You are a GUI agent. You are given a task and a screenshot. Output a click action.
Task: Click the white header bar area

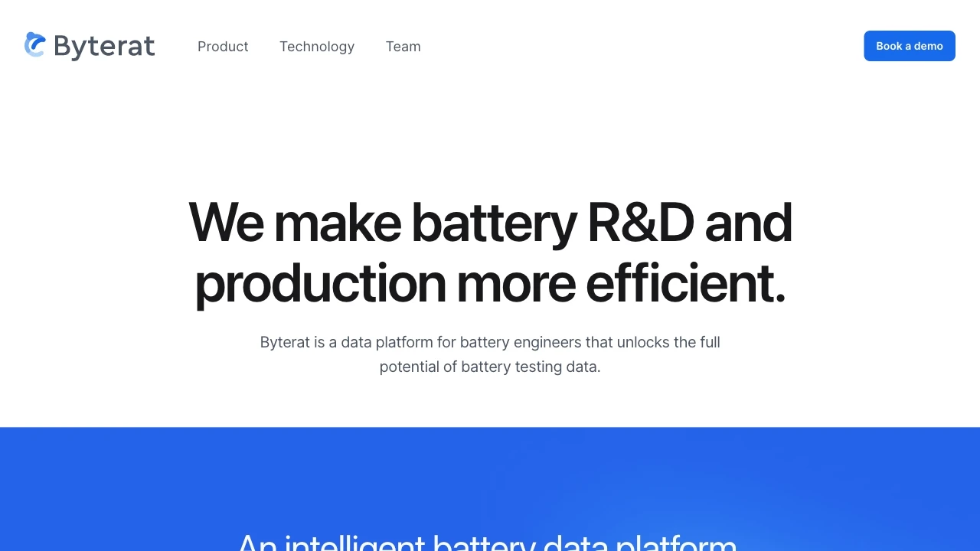(612, 46)
